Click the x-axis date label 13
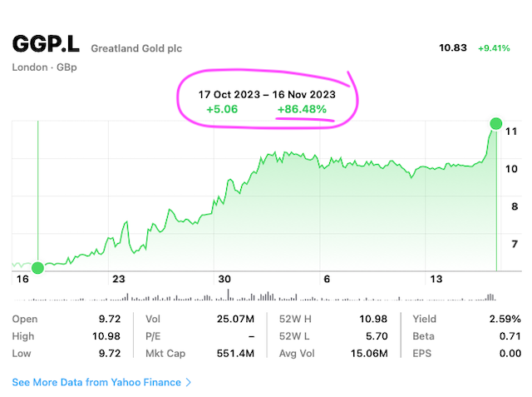532x397 pixels. pos(436,279)
